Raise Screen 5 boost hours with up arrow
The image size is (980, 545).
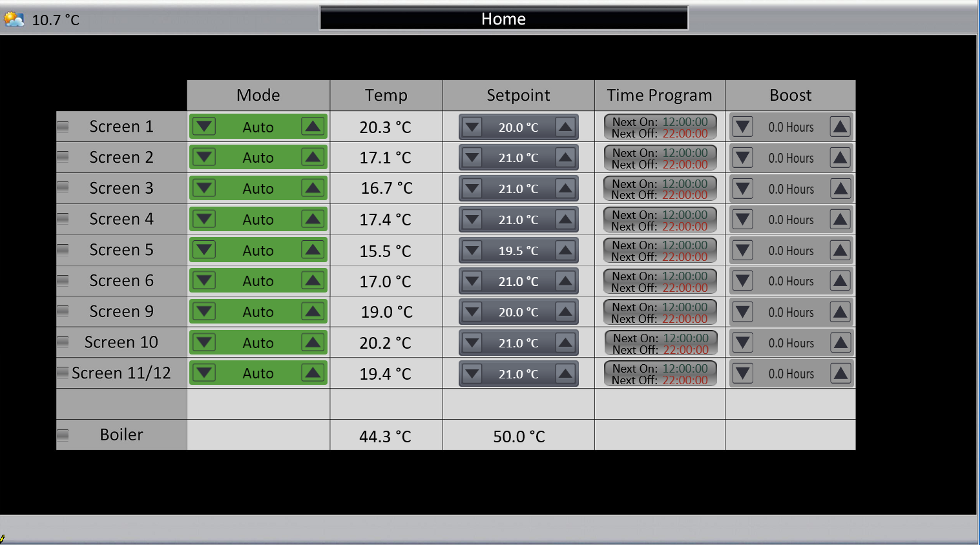pyautogui.click(x=840, y=251)
